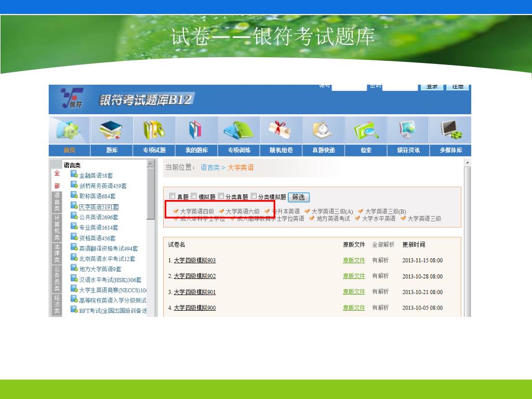This screenshot has width=532, height=399.
Task: Tick the 模拟题 checkbox
Action: [194, 196]
